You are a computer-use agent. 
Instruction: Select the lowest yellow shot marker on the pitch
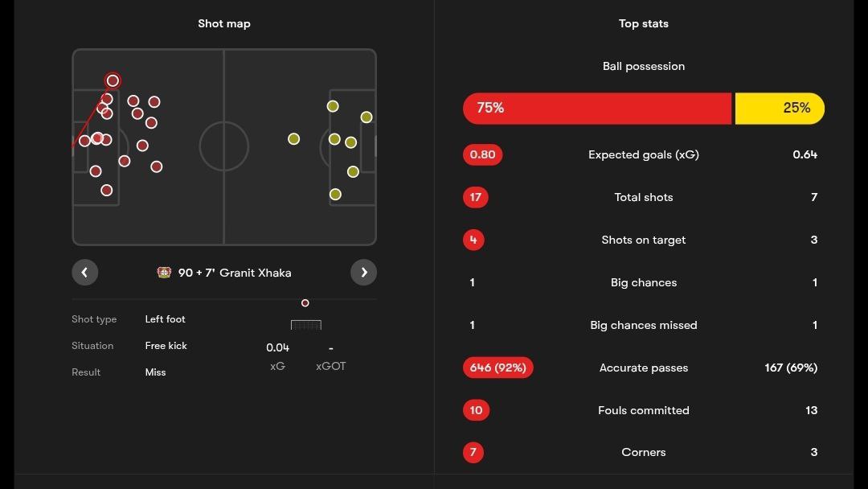pos(335,195)
